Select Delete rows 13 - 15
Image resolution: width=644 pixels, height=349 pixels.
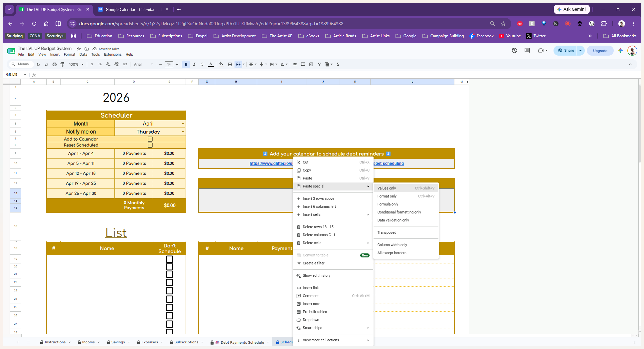point(333,227)
